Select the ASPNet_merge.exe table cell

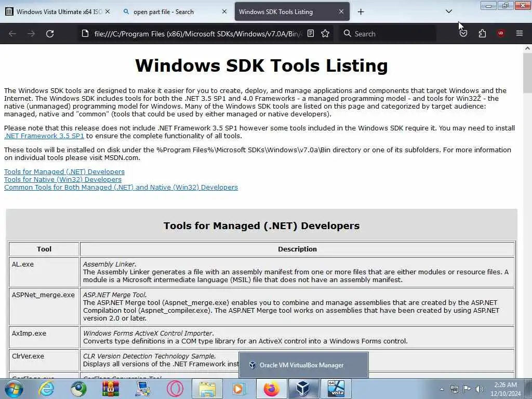tap(44, 307)
